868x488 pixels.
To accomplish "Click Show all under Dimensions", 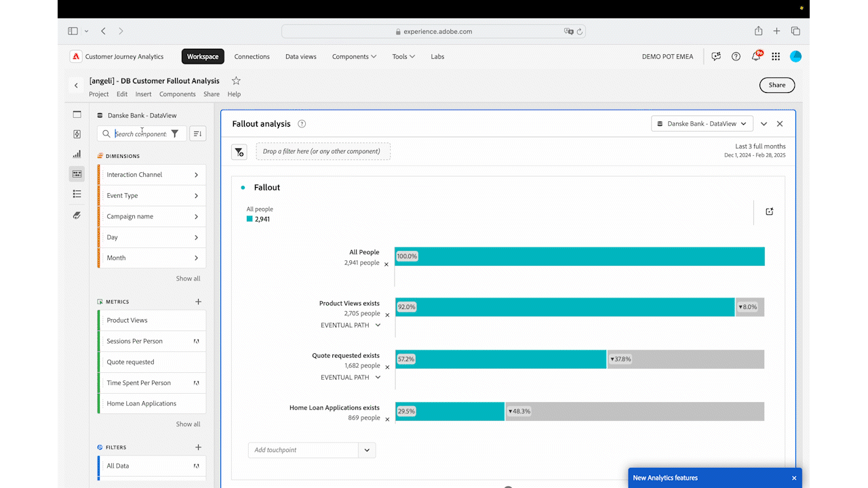I will (188, 279).
